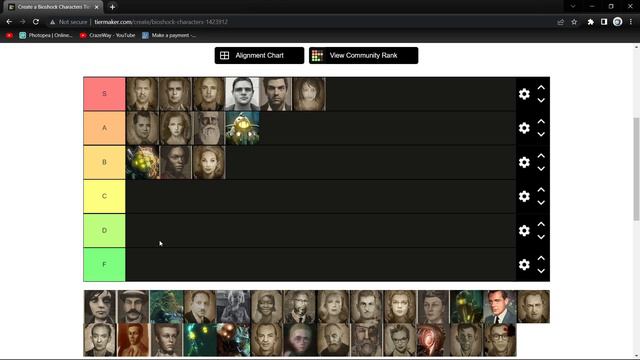Close the Bioshock Characters browser tab

click(x=97, y=7)
